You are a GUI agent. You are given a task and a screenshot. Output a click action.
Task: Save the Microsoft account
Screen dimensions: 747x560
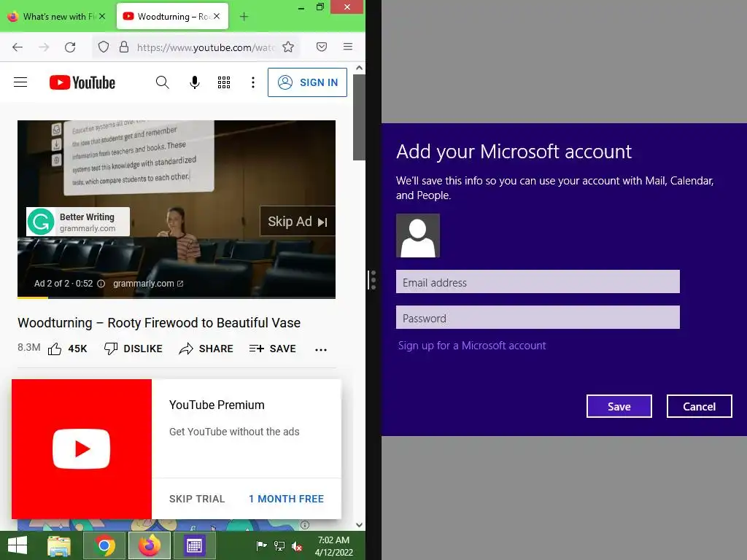pyautogui.click(x=619, y=406)
